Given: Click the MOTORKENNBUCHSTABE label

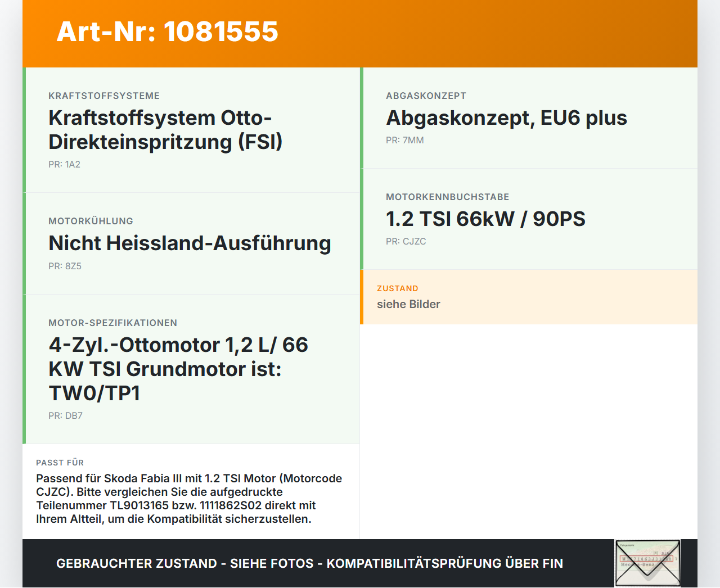Looking at the screenshot, I should (x=447, y=197).
